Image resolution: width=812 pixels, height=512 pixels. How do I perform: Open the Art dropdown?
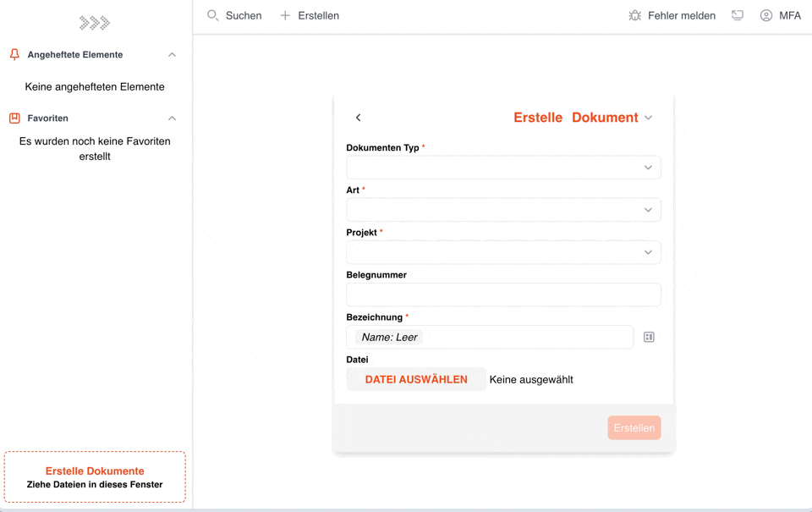coord(503,210)
